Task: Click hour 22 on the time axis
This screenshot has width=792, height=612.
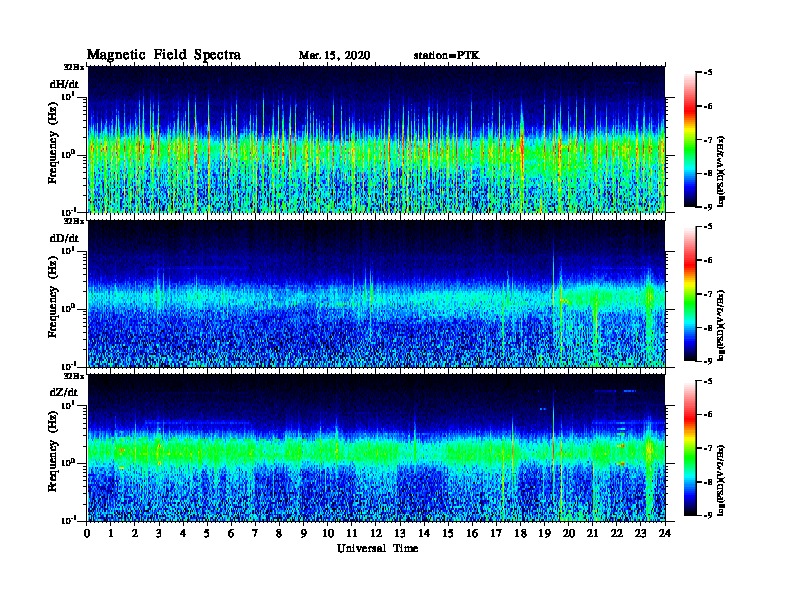Action: click(x=617, y=533)
